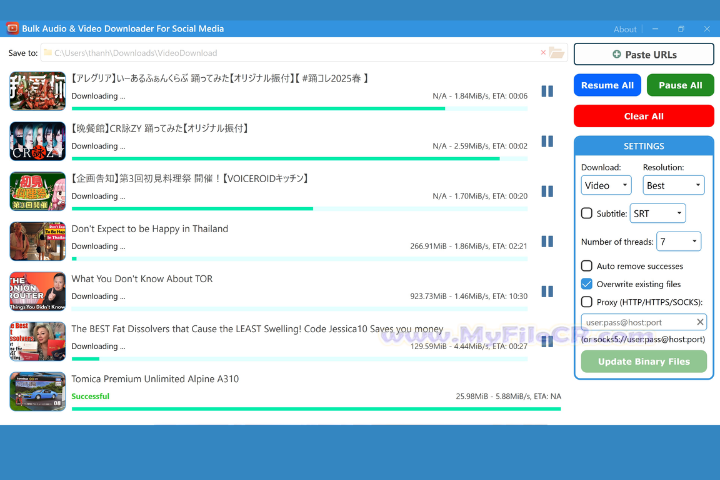The height and width of the screenshot is (480, 720).
Task: Click progress bar of Tomica Premium download
Action: coord(316,409)
